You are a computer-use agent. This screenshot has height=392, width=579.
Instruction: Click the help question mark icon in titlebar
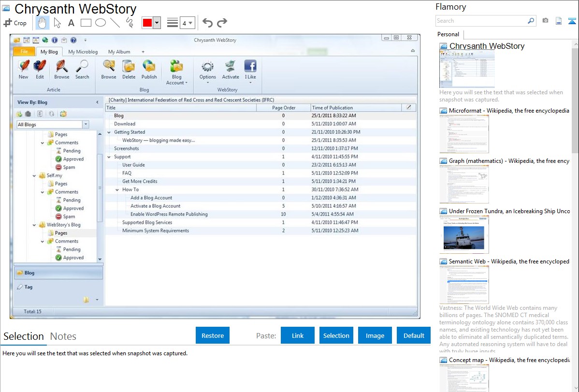click(73, 40)
